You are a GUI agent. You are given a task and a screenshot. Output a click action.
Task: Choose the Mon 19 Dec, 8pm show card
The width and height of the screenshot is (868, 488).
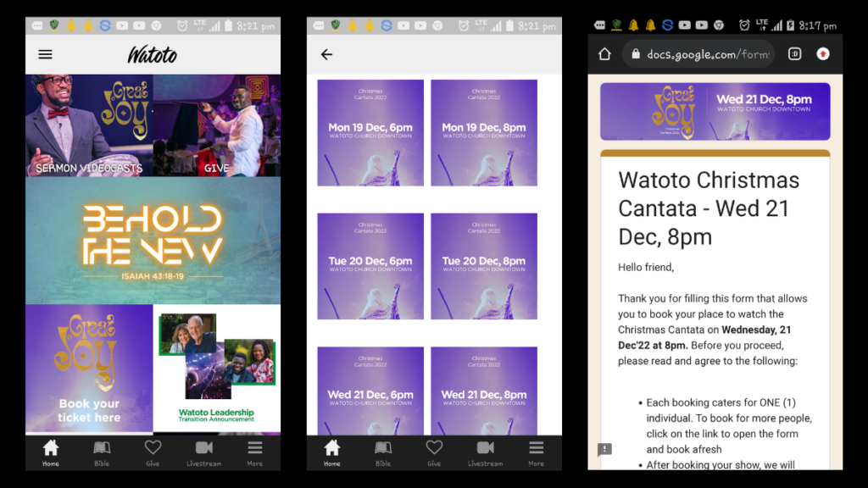(484, 133)
